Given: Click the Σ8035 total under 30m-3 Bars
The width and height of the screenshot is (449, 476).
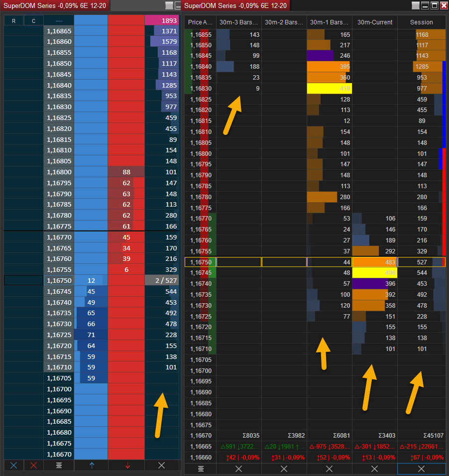Looking at the screenshot, I should 251,436.
